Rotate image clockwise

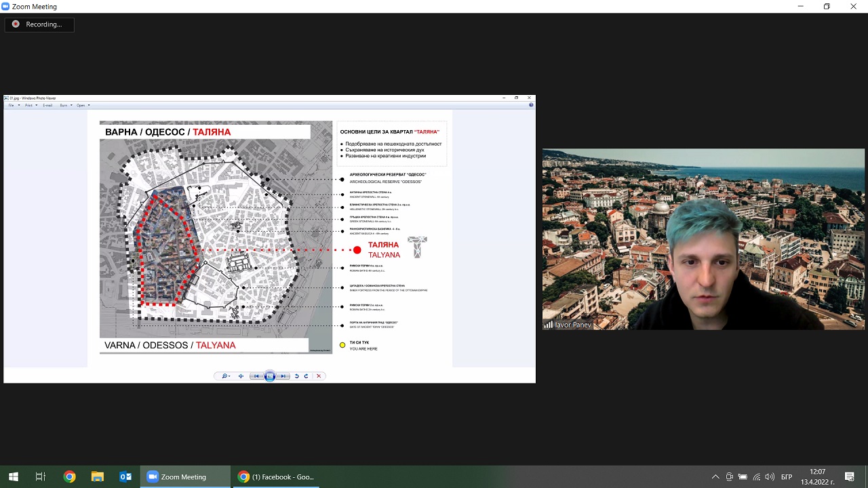[x=306, y=376]
